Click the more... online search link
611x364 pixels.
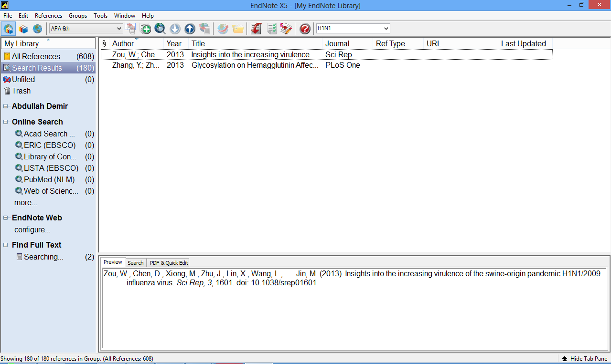pyautogui.click(x=26, y=203)
